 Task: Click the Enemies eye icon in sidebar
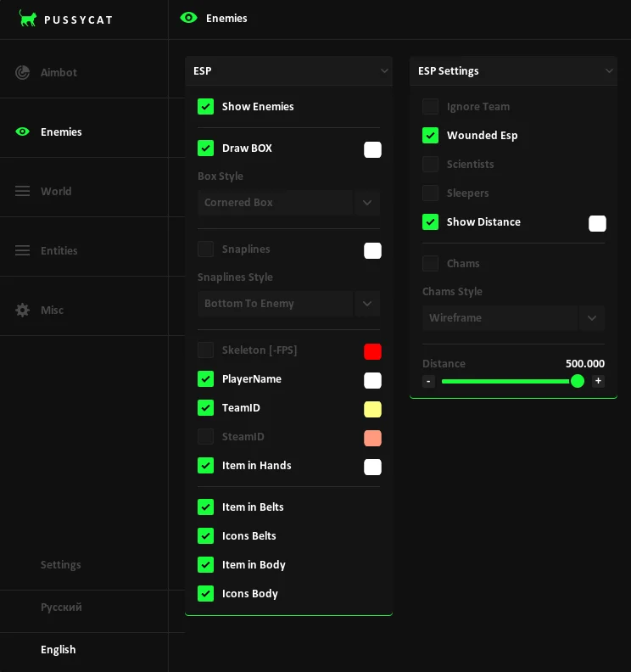22,132
